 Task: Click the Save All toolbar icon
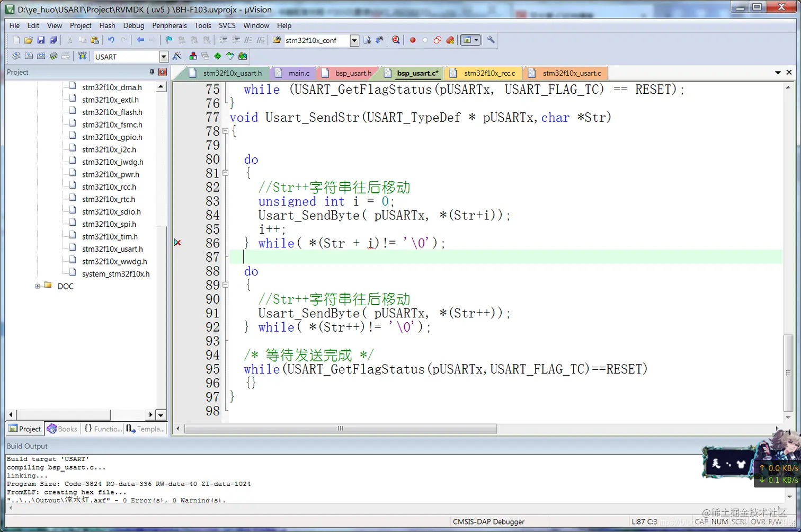click(54, 40)
